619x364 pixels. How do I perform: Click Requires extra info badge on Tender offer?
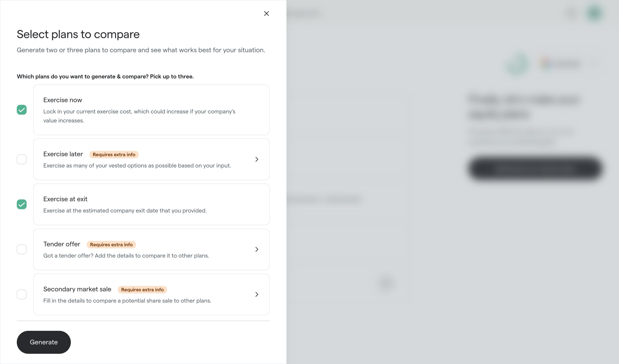coord(111,245)
